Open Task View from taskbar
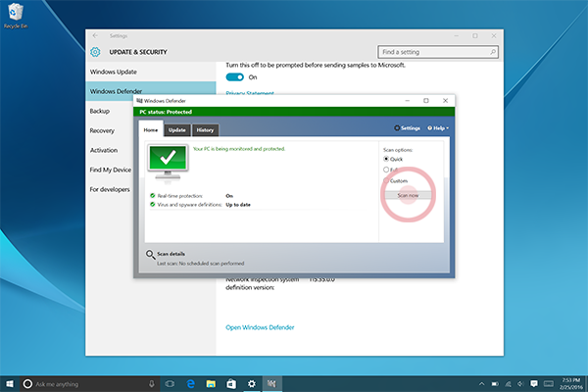 pyautogui.click(x=170, y=384)
